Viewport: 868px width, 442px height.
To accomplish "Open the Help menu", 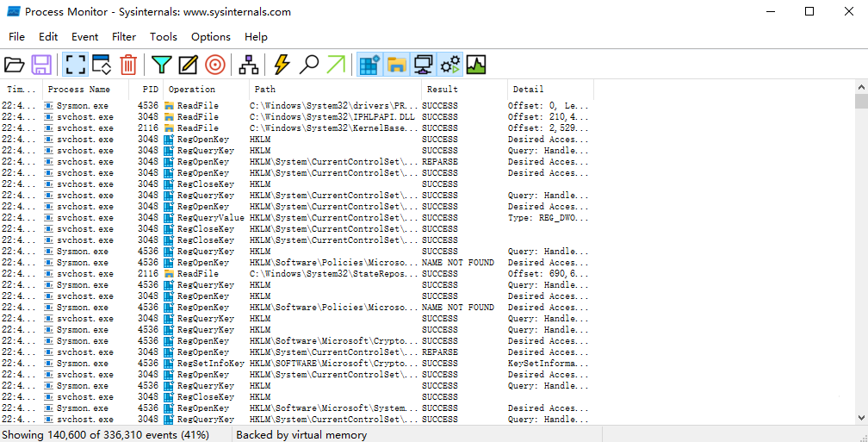I will click(x=256, y=37).
